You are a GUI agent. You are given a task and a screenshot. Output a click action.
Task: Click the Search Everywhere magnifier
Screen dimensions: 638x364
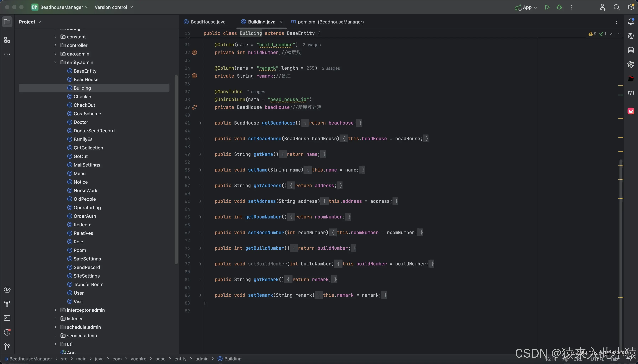pyautogui.click(x=616, y=7)
